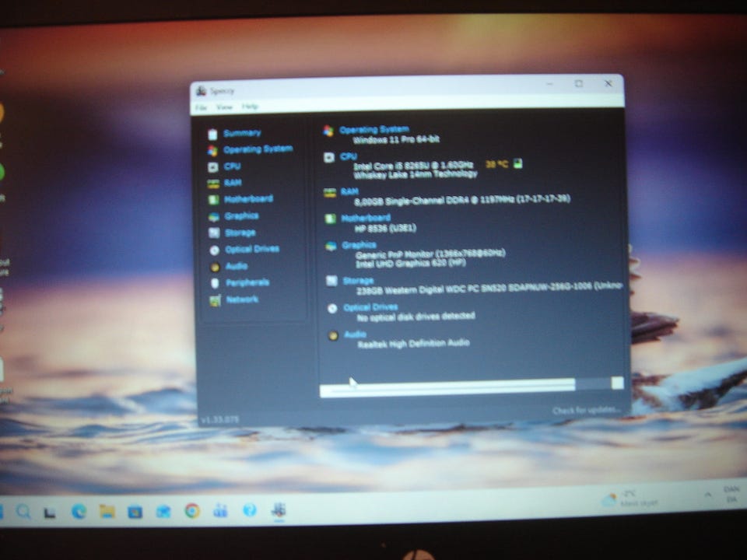Click the Storage heading link in summary pane
Screen dimensions: 747x560
point(358,281)
